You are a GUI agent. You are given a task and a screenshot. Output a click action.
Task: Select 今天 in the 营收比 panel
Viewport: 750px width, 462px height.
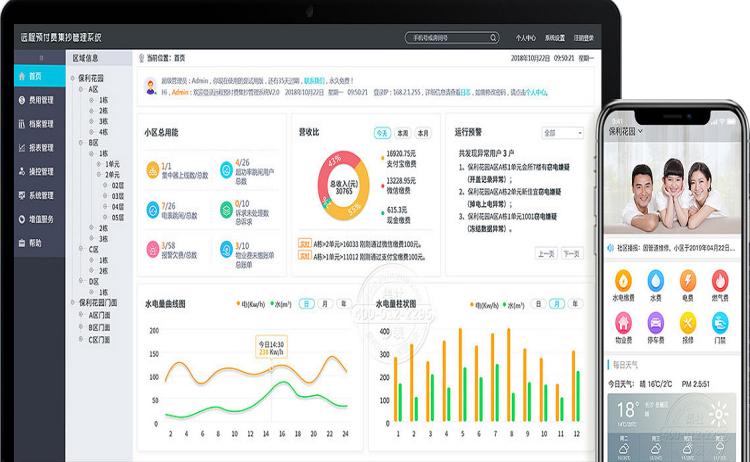(382, 133)
